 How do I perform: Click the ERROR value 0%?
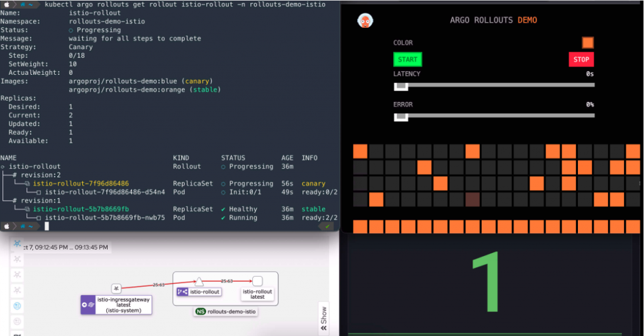[x=590, y=104]
